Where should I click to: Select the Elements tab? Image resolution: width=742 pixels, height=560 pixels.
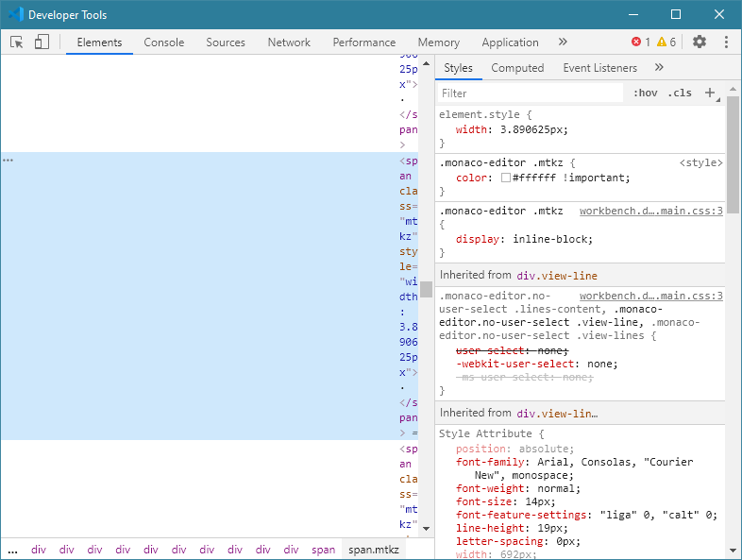pyautogui.click(x=99, y=42)
